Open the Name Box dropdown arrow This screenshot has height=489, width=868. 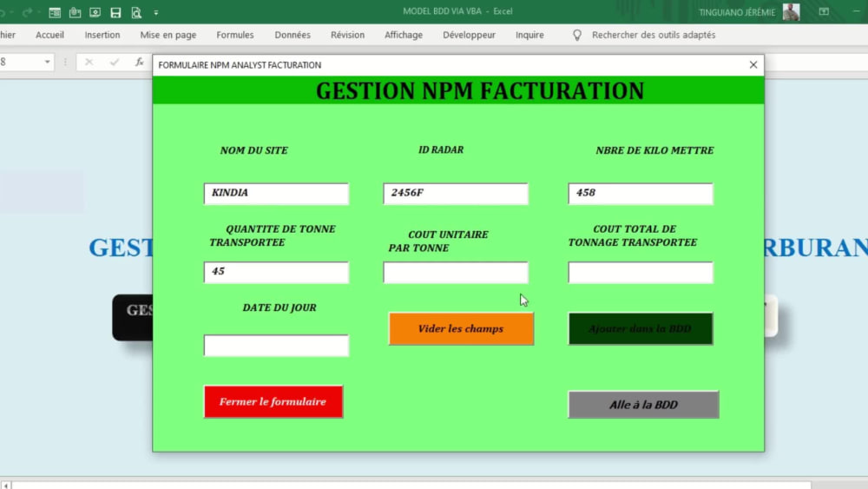point(47,62)
